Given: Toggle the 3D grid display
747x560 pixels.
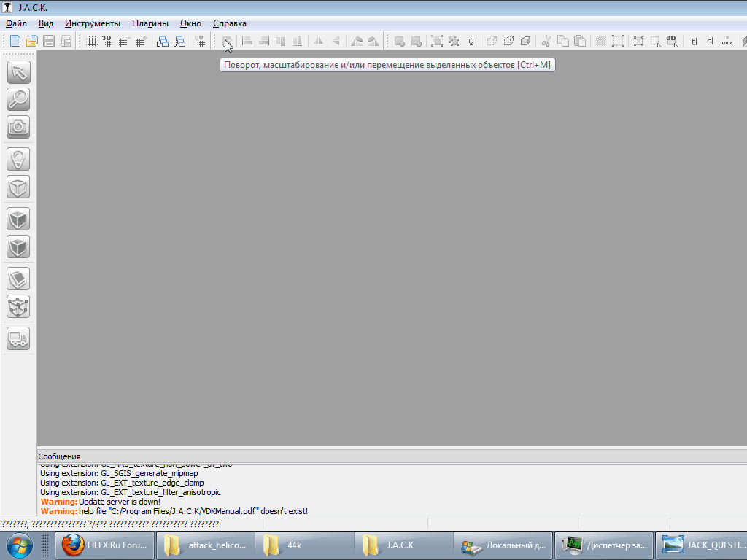Looking at the screenshot, I should pyautogui.click(x=107, y=42).
